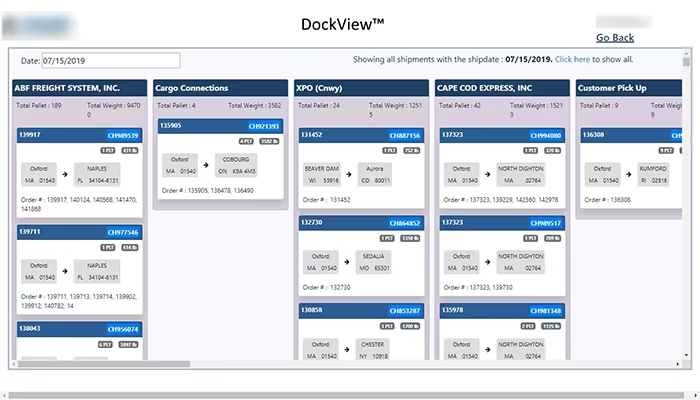700x400 pixels.
Task: Click route arrow in shipment 131452 card
Action: (349, 175)
